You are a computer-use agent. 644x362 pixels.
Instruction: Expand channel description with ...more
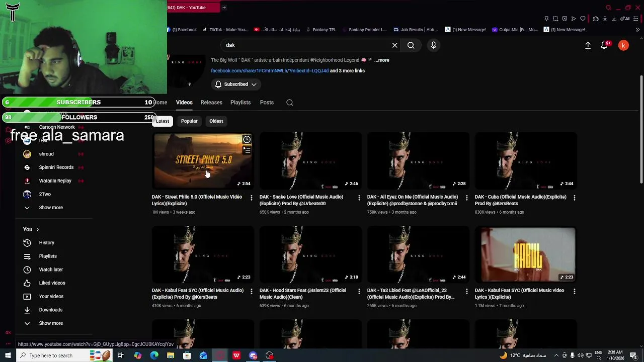tap(381, 60)
